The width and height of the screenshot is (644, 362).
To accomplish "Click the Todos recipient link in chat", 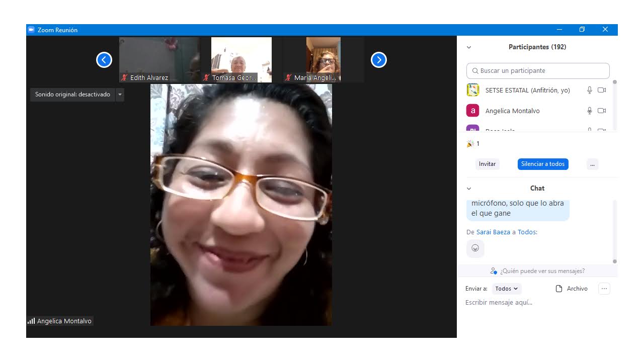I will coord(527,232).
